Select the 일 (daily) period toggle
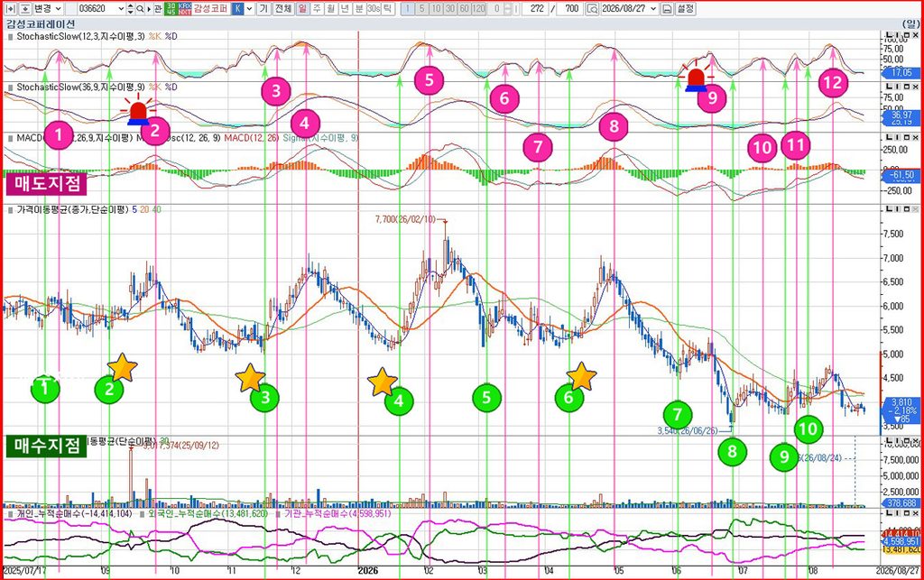The image size is (924, 580). pos(302,9)
